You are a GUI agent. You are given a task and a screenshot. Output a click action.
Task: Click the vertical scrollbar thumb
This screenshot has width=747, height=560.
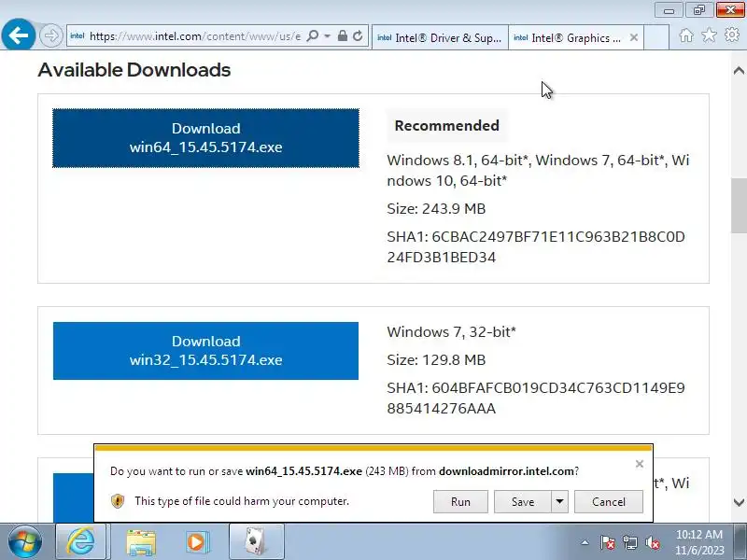739,205
